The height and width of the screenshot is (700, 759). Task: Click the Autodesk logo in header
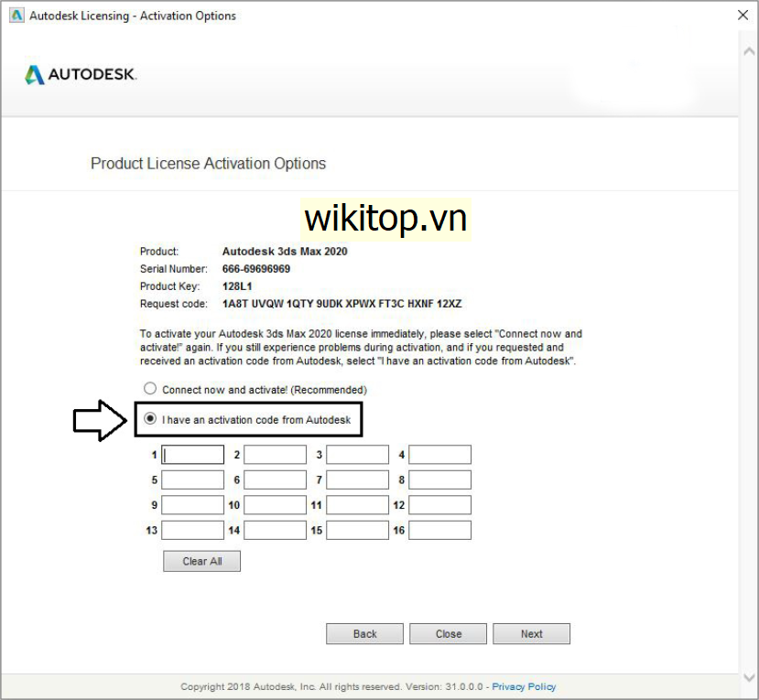(x=81, y=74)
